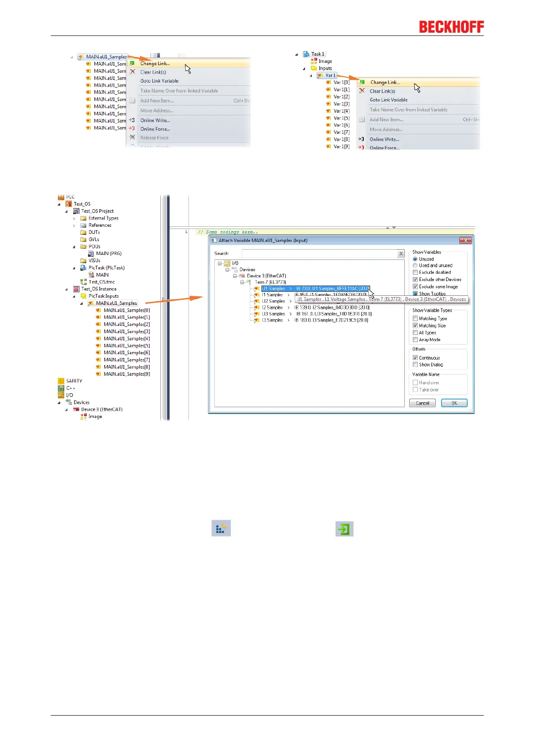This screenshot has width=535, height=756.
Task: Click into the Search input field
Action: pyautogui.click(x=319, y=254)
